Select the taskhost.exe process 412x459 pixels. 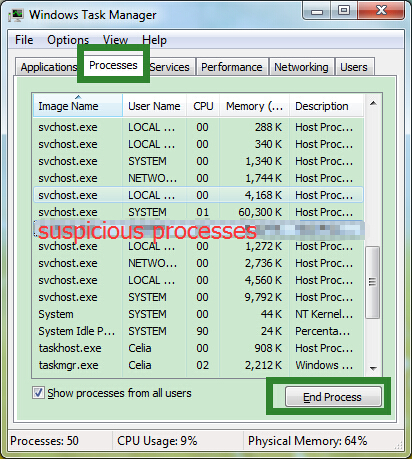point(198,348)
